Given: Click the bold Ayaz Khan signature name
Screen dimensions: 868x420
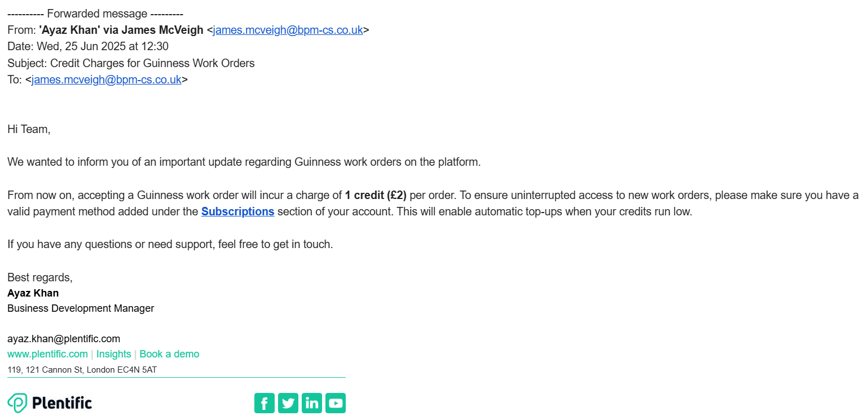Looking at the screenshot, I should point(33,293).
